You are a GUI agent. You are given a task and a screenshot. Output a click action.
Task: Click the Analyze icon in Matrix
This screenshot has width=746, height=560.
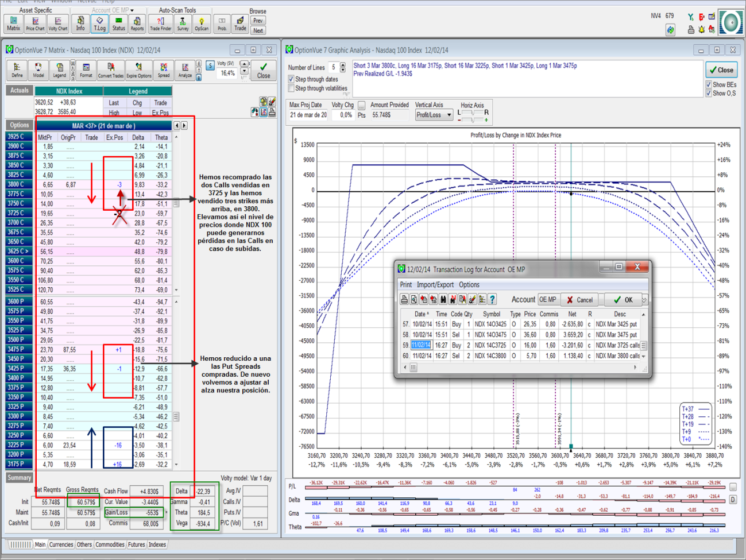tap(185, 71)
